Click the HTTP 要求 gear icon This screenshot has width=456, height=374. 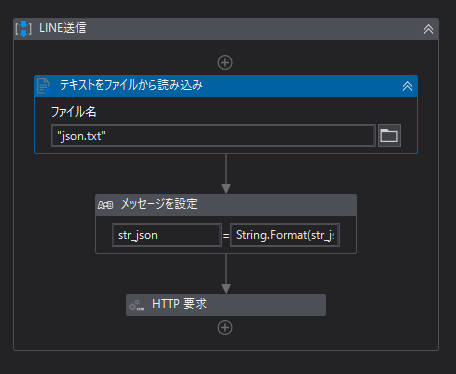(x=136, y=305)
